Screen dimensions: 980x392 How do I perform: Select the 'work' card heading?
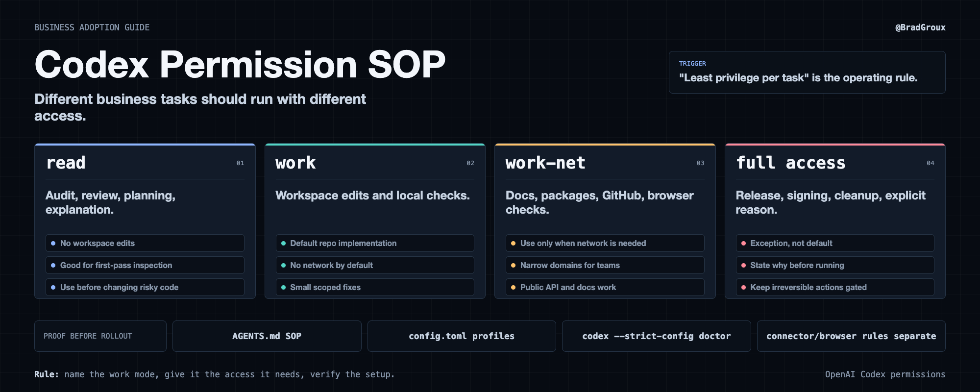pos(295,163)
